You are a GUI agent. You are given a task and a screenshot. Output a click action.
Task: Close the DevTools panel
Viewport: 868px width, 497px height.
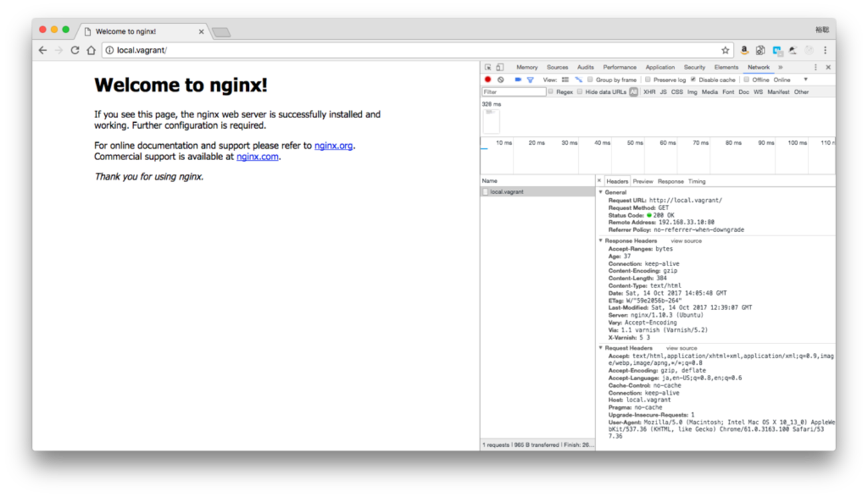coord(828,67)
